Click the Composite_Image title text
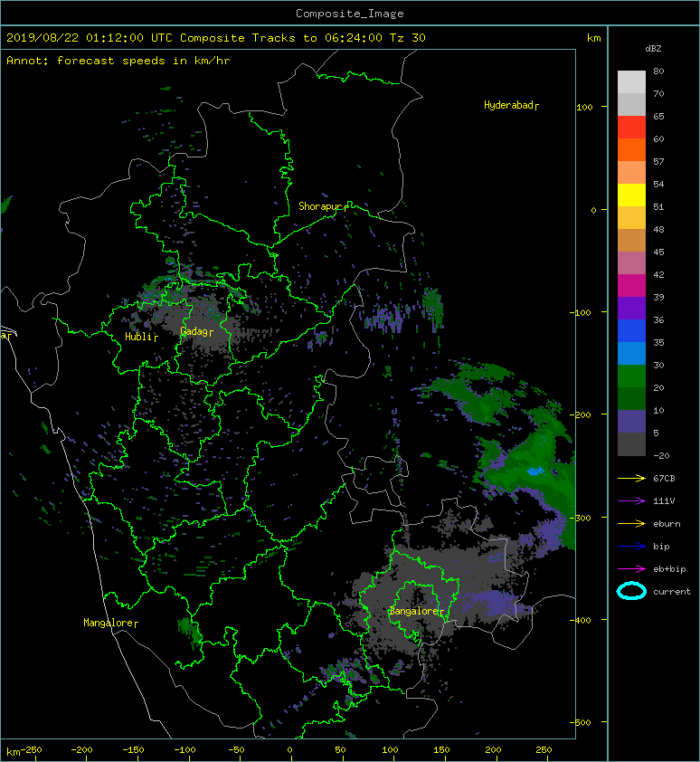 pos(350,14)
